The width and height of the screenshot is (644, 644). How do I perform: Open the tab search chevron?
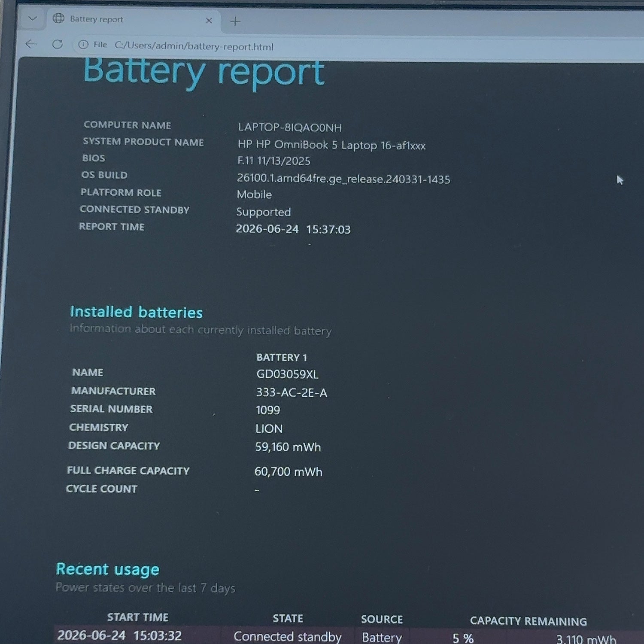pyautogui.click(x=32, y=18)
